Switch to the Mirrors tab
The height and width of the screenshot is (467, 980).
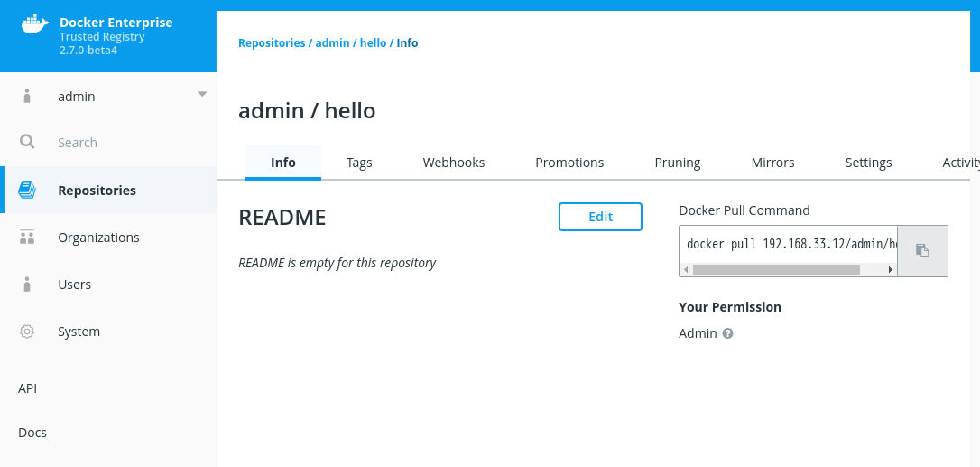tap(772, 163)
